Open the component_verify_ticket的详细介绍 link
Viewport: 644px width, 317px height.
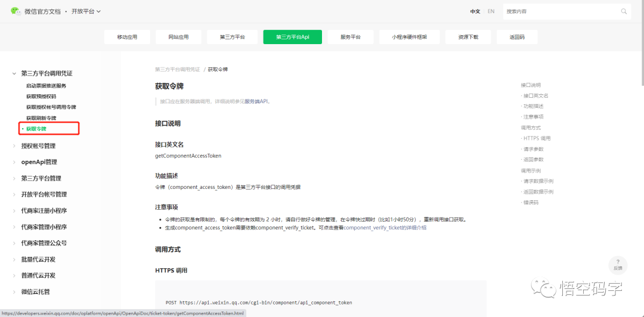click(x=385, y=228)
